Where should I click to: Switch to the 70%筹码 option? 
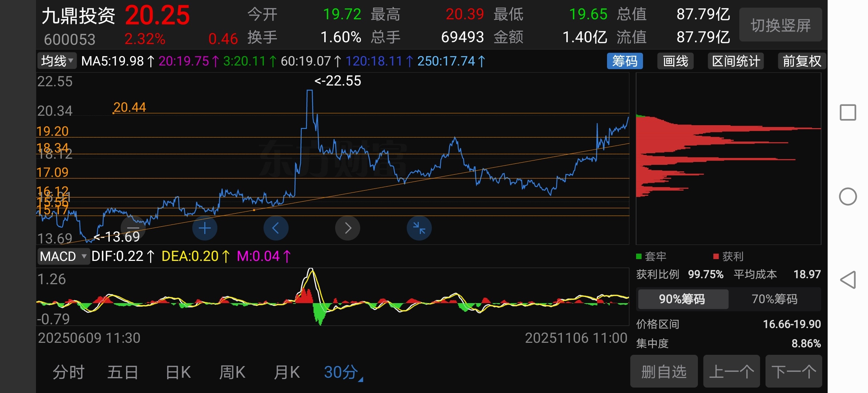click(x=774, y=299)
